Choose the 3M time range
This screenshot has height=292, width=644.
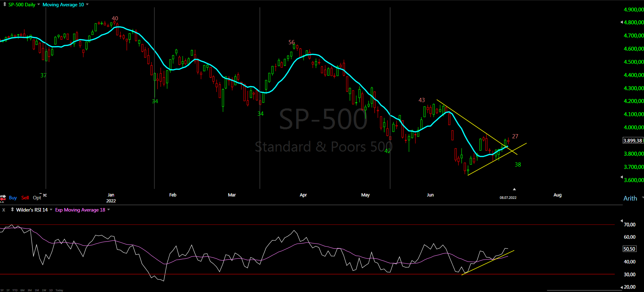pos(30,290)
